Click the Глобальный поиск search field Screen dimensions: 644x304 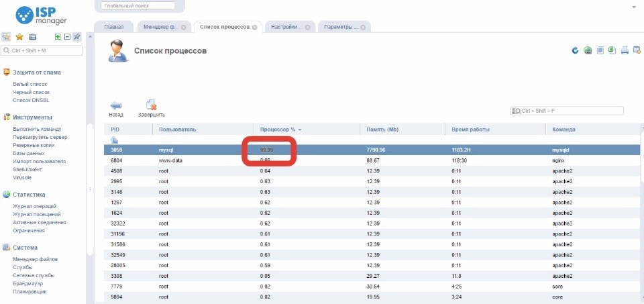click(138, 6)
